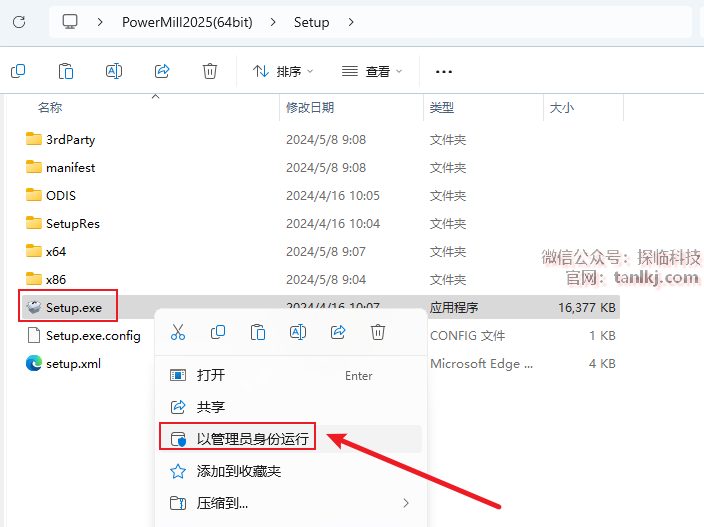Click the refresh button in address bar

point(19,22)
